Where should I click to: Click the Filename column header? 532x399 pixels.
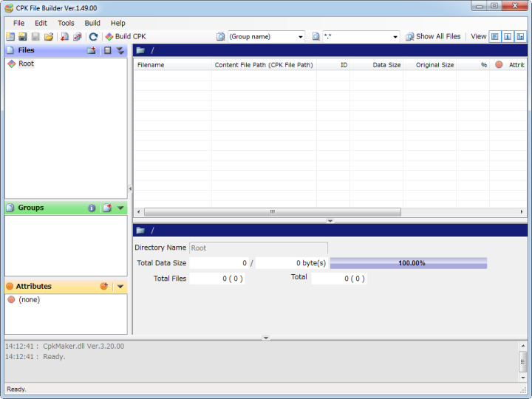(x=172, y=65)
